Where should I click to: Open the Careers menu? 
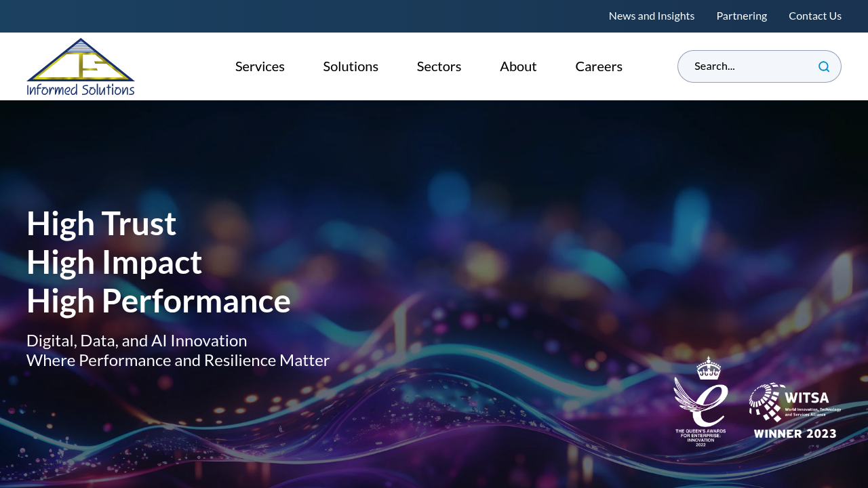[x=599, y=66]
